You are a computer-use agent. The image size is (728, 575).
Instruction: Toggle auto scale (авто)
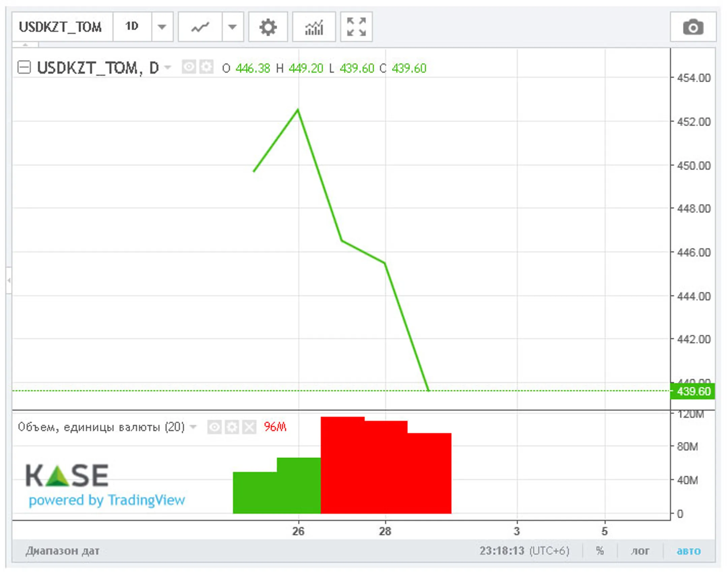(688, 551)
